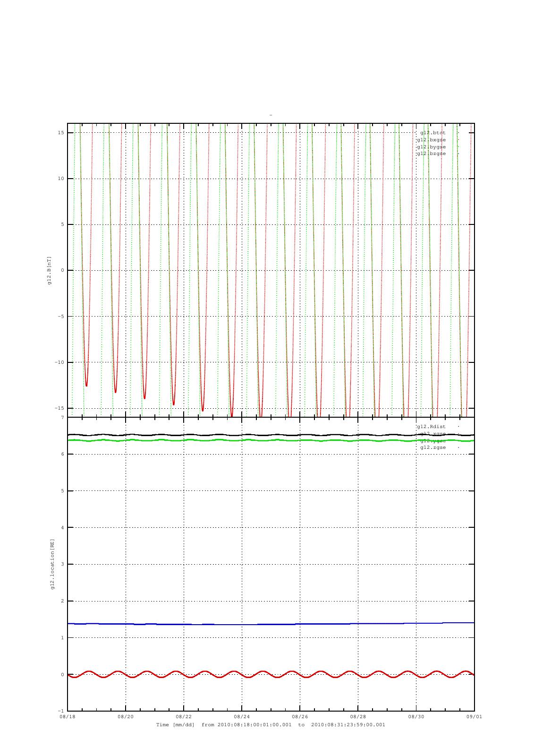Image resolution: width=534 pixels, height=756 pixels.
Task: Select the 08/20 date tick label
Action: point(126,717)
